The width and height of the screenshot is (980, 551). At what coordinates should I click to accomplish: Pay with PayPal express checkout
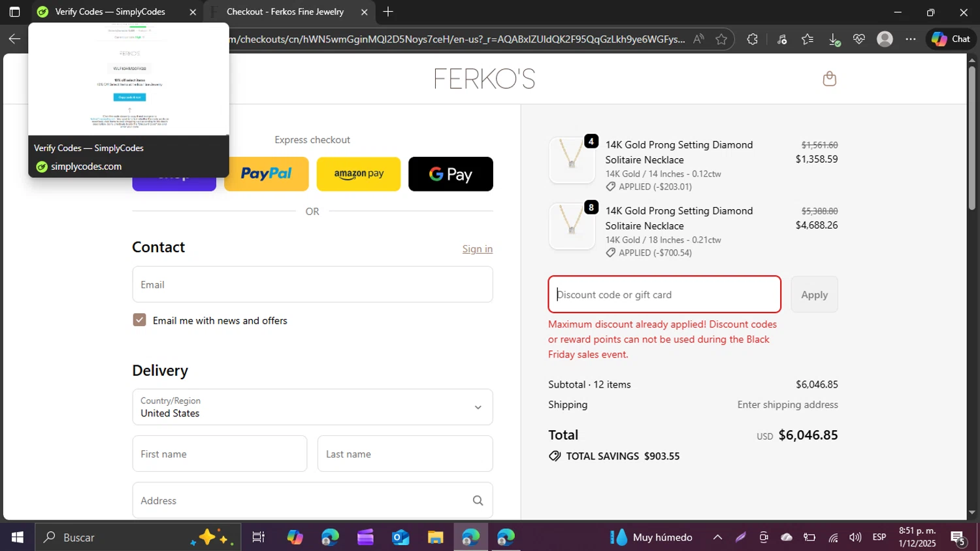point(267,174)
